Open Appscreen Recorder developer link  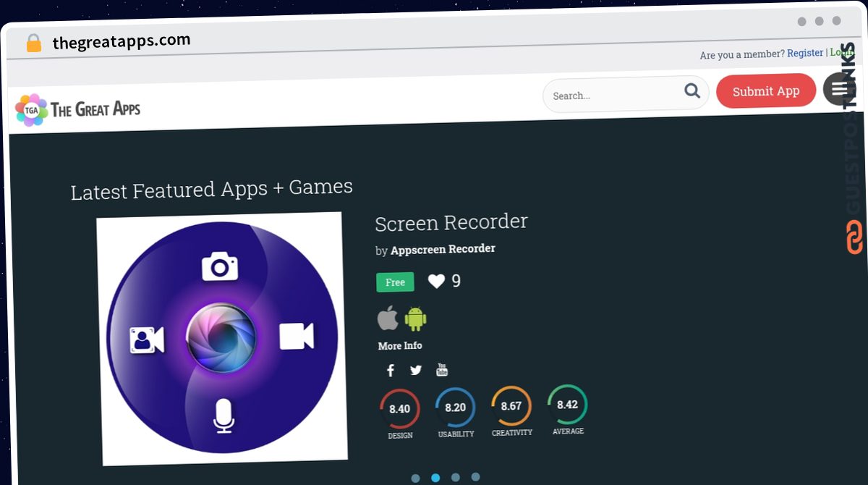click(x=443, y=249)
